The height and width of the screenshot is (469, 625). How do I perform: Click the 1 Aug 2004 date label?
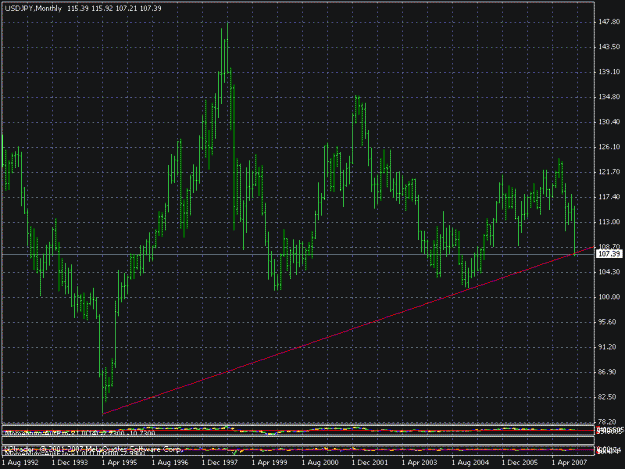[470, 463]
